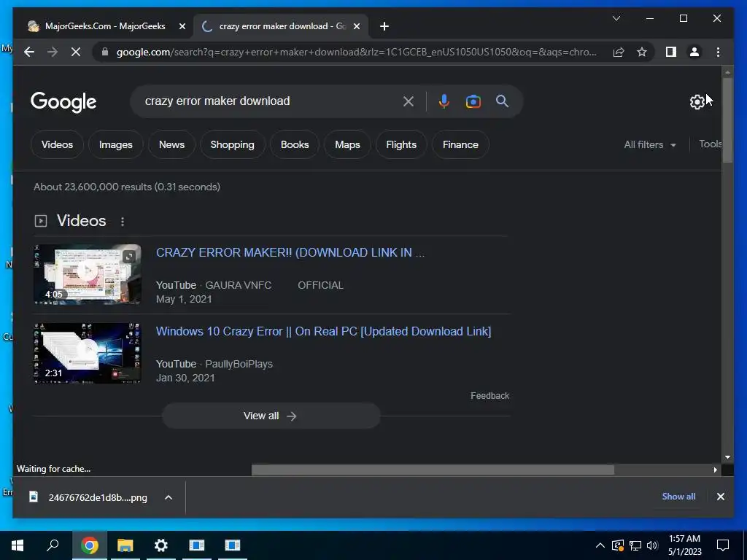Open Chrome side panel

point(671,52)
